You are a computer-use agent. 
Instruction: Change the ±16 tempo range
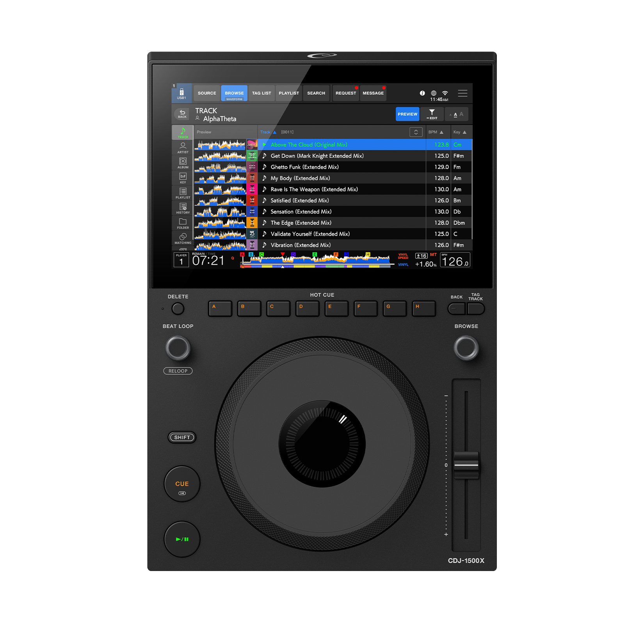click(421, 256)
